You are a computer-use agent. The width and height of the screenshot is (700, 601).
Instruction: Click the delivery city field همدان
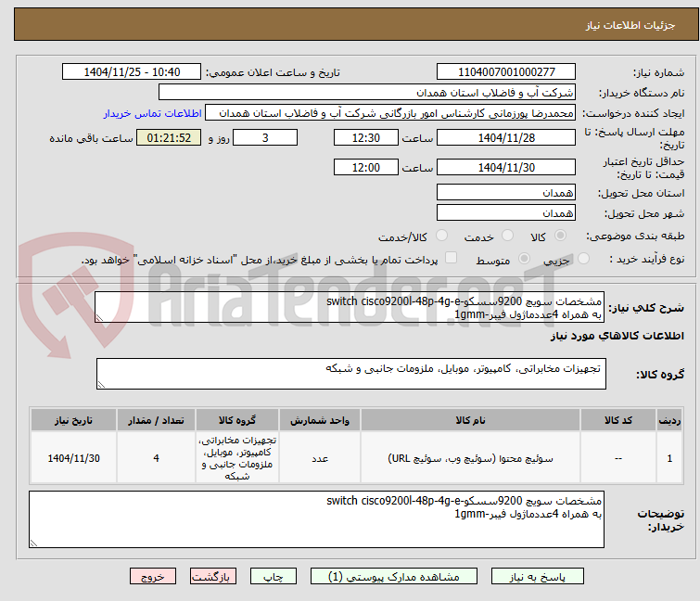tap(506, 213)
